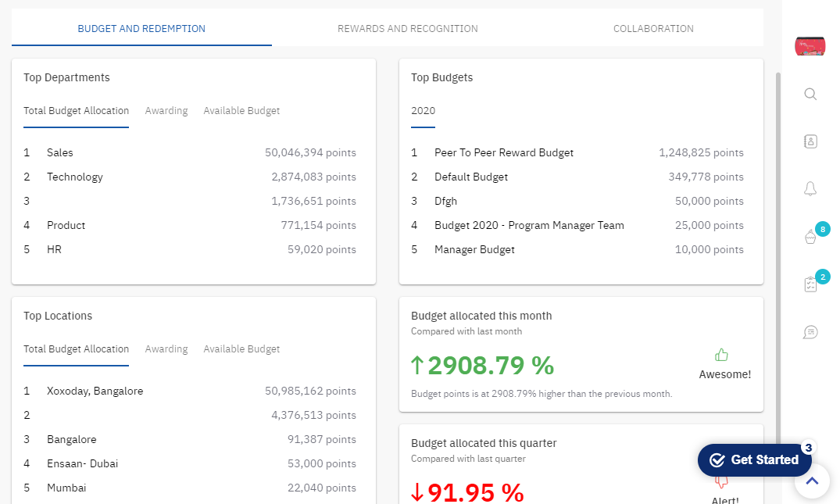Open the cupcake icon with badge 8
840x504 pixels.
(810, 236)
